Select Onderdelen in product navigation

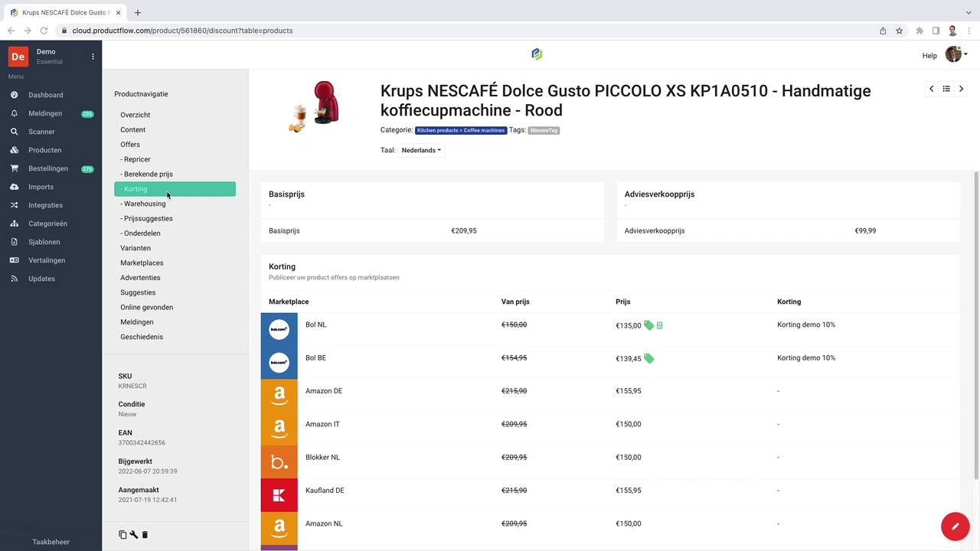(140, 233)
